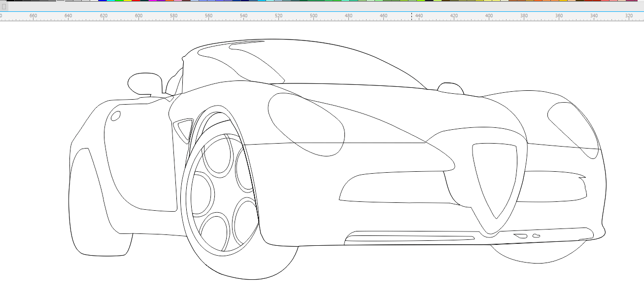Pick the bright green swatch beside yellow

coord(119,0)
